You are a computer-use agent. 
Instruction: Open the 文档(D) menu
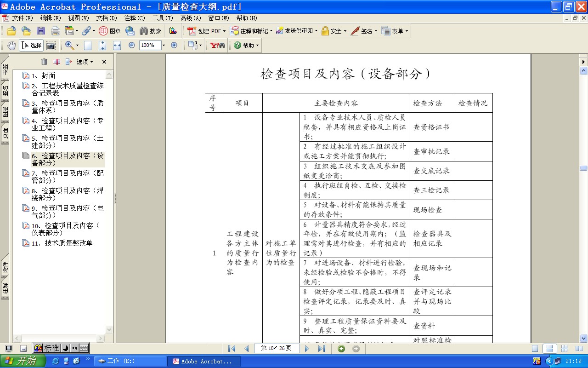[106, 18]
